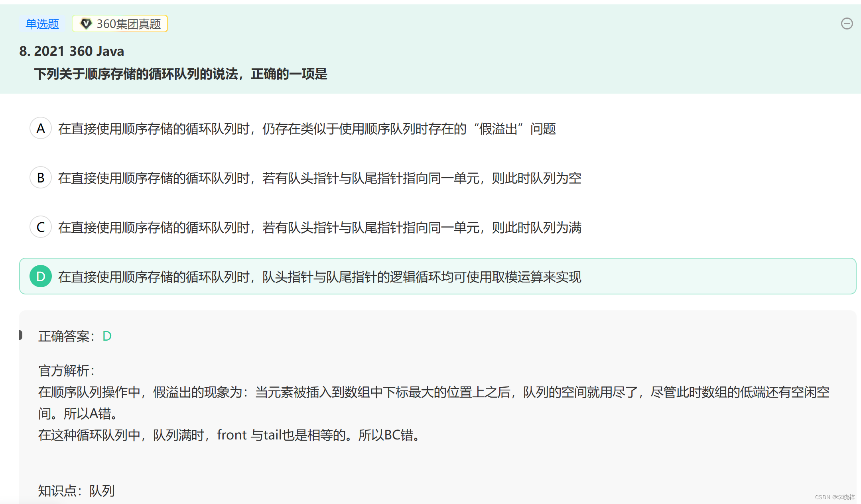Screen dimensions: 861x504
Task: Select option C radio circle
Action: [41, 227]
